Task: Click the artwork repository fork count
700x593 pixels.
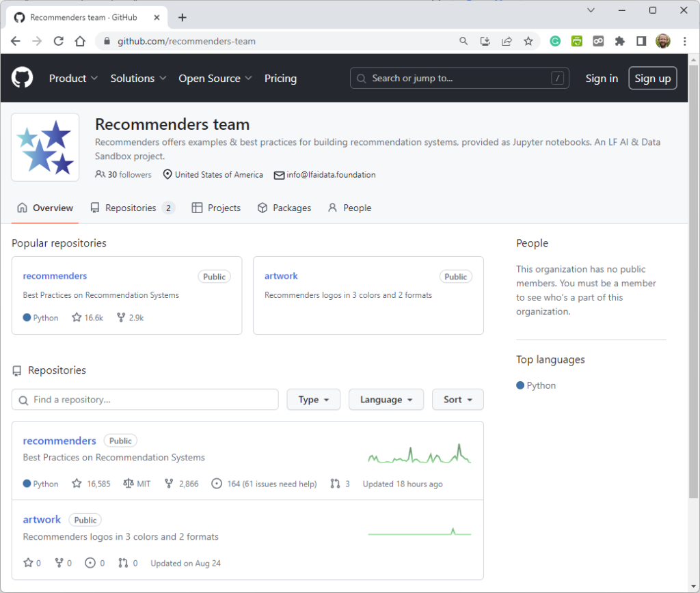Action: (63, 563)
